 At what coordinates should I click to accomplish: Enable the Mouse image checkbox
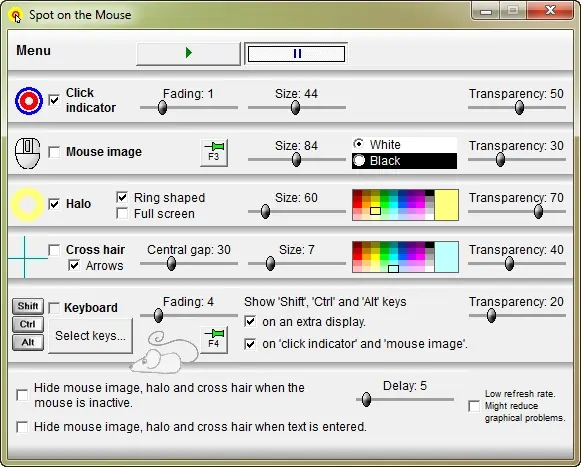(x=54, y=152)
